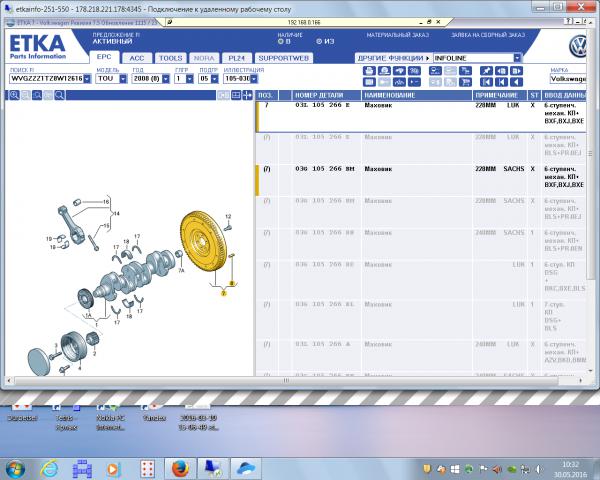Select part number 036 105 266 BM row
The image size is (600, 480).
pos(421,180)
